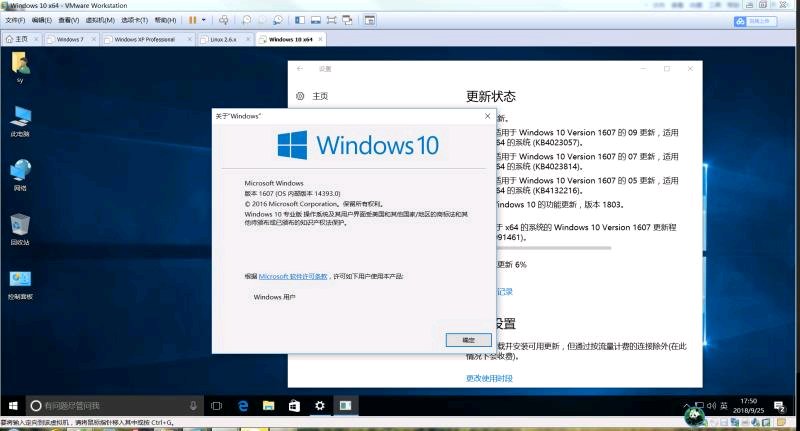
Task: Open Microsoft Store from the taskbar
Action: [294, 406]
